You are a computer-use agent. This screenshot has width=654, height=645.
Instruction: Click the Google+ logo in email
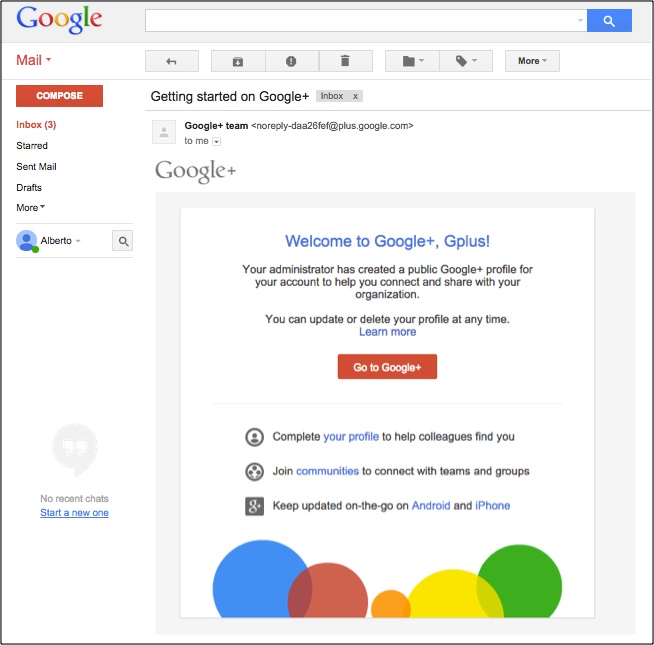coord(196,171)
